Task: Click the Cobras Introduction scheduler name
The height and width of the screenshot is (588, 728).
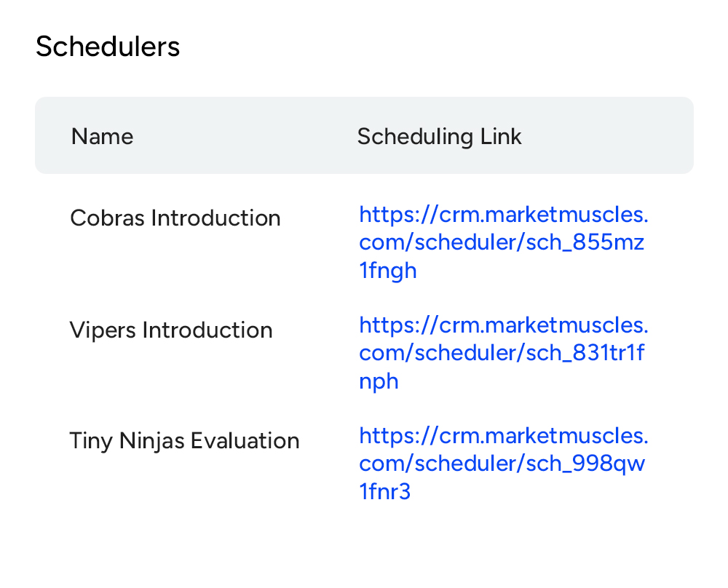Action: 175,218
